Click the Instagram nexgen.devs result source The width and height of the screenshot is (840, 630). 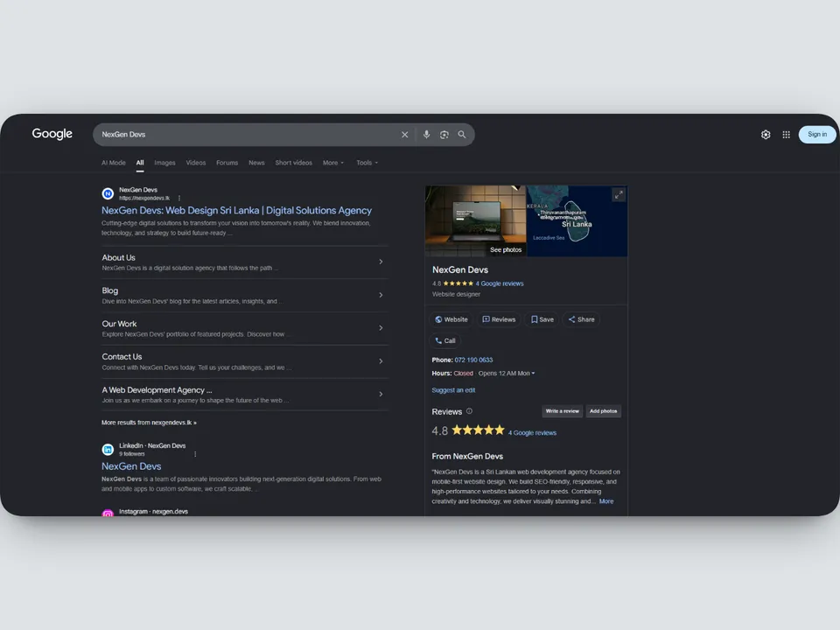(x=153, y=512)
